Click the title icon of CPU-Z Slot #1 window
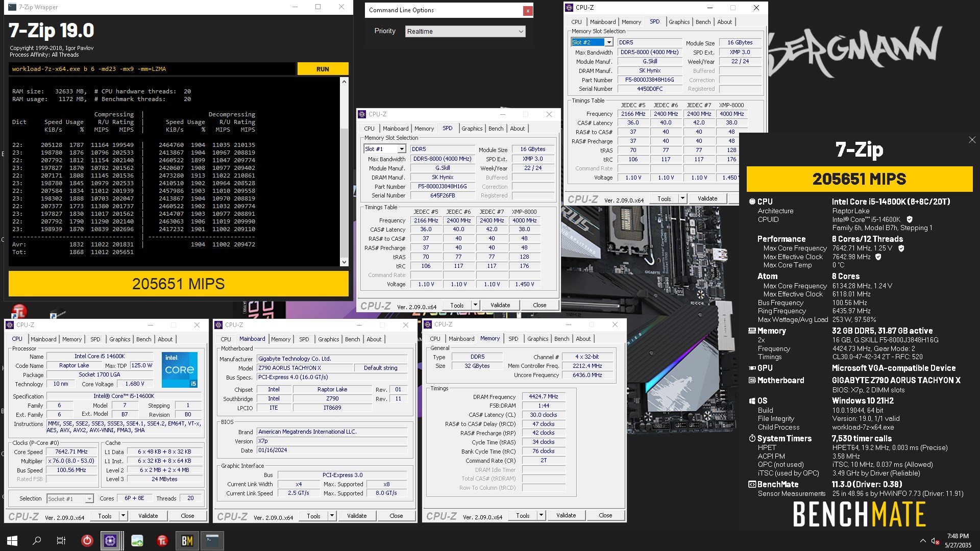 pyautogui.click(x=362, y=114)
